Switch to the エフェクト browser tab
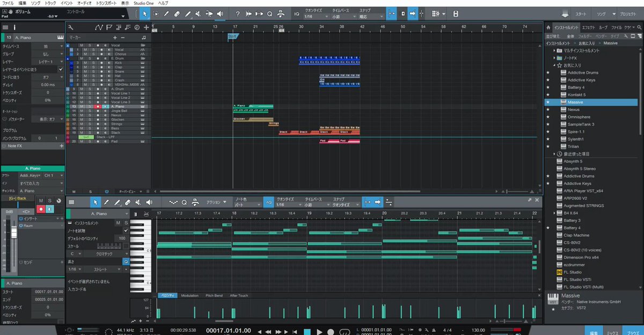The image size is (644, 335). click(x=589, y=27)
